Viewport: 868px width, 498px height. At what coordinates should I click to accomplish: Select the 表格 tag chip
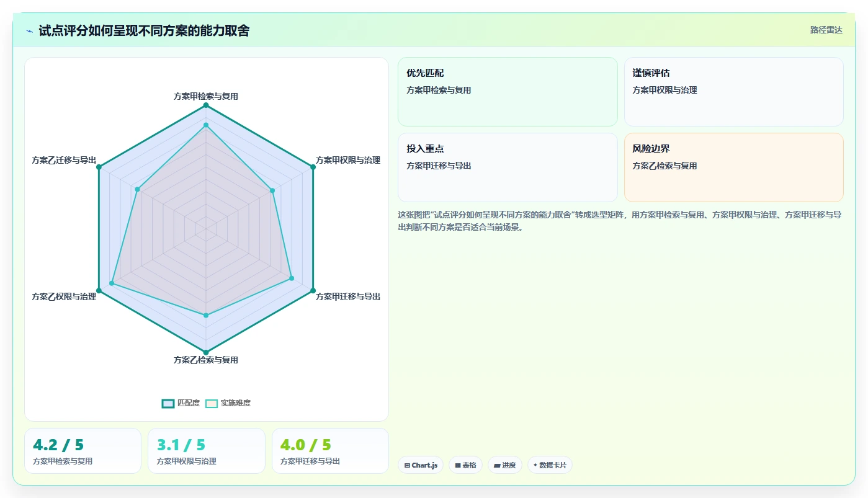(465, 465)
